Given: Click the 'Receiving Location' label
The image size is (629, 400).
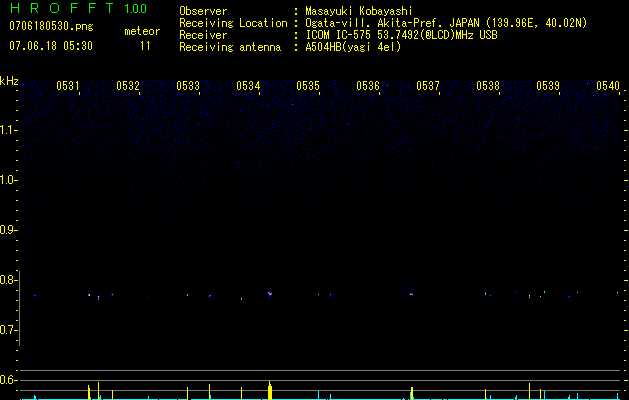Looking at the screenshot, I should point(233,23).
